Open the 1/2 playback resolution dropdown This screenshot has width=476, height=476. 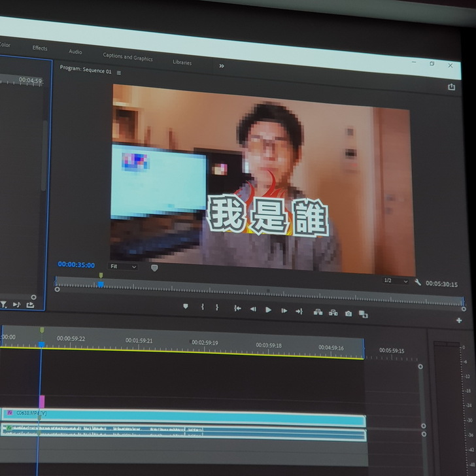pos(396,280)
